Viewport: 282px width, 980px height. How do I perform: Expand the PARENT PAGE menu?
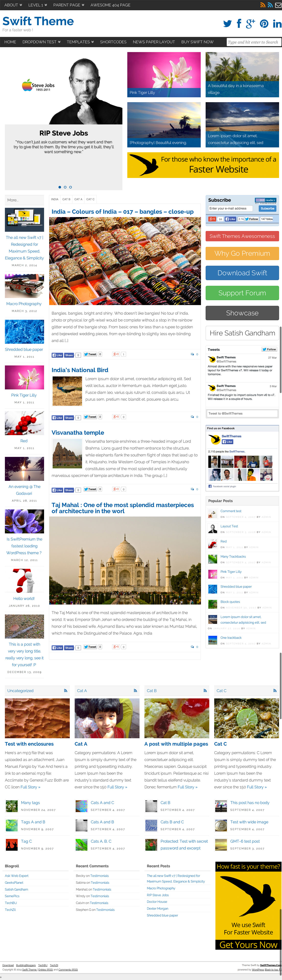(x=69, y=5)
